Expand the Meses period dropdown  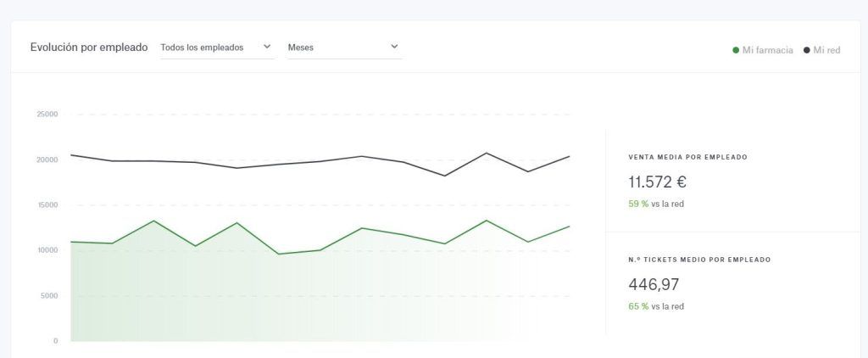[344, 48]
